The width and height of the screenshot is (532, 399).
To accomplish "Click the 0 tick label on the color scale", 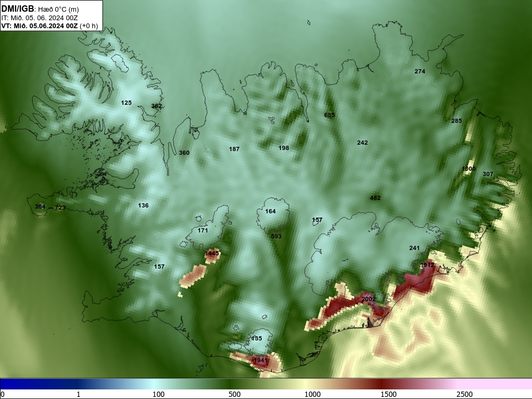I will click(x=3, y=394).
